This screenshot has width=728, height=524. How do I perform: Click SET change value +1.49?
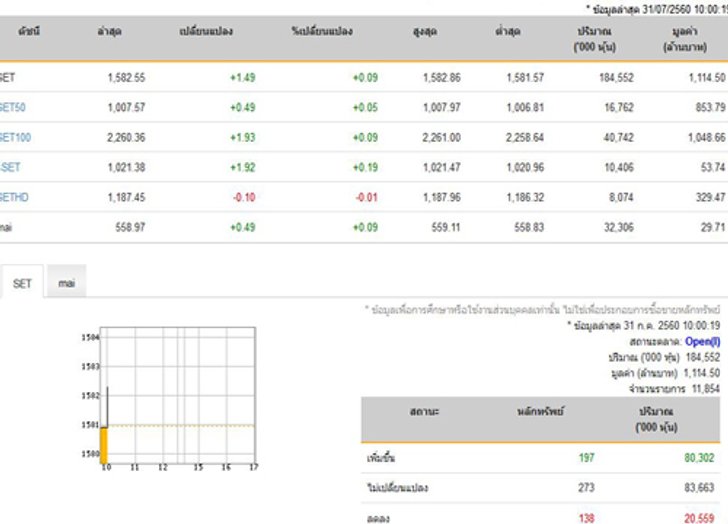243,78
